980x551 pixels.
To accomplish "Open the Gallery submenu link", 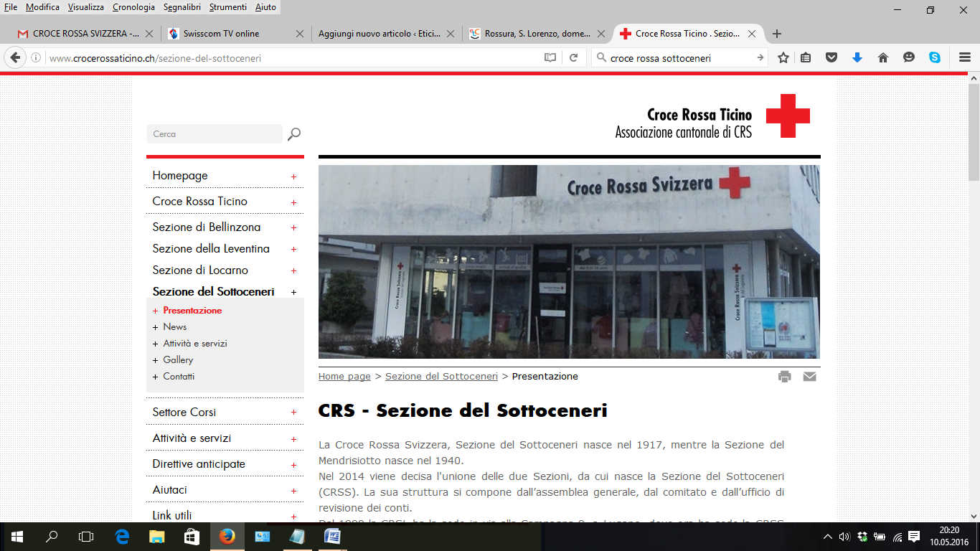I will (x=178, y=360).
